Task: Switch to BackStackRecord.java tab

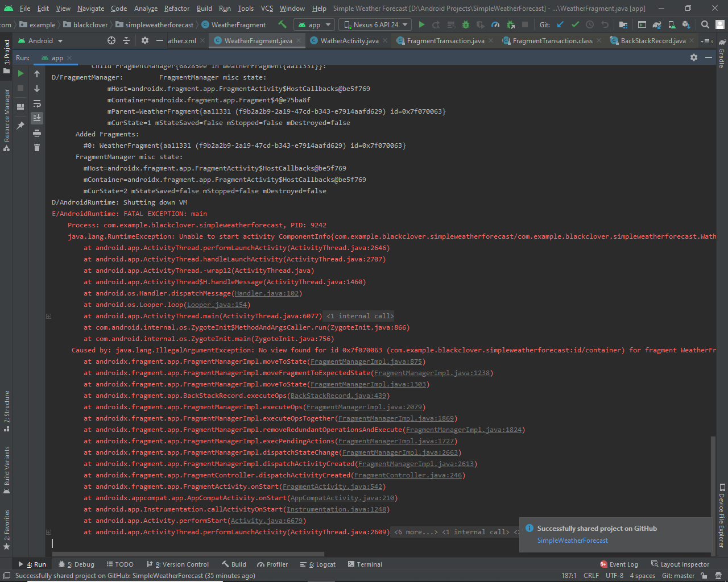Action: coord(653,40)
